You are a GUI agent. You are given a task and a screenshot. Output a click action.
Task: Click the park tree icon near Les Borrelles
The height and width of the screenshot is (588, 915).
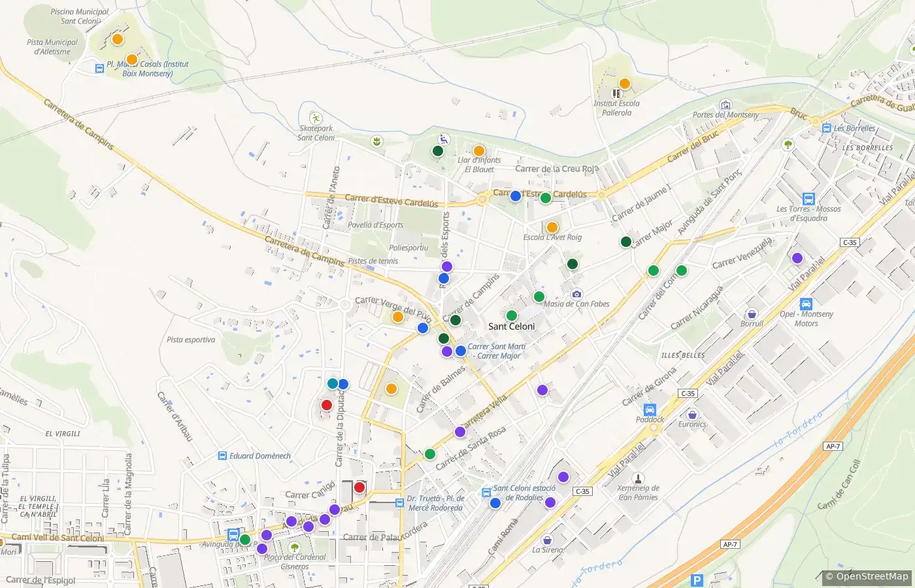(x=788, y=144)
